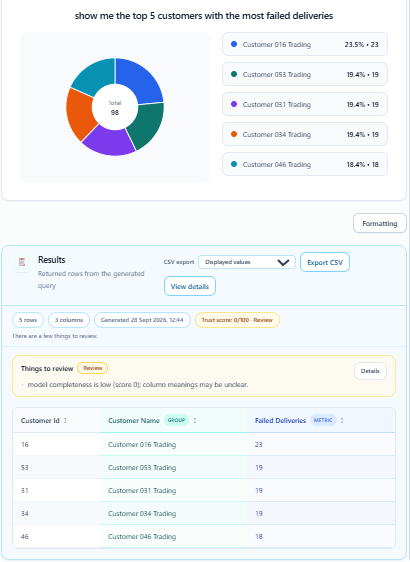
Task: Open sort menu for Failed Deliveries column
Action: click(342, 420)
